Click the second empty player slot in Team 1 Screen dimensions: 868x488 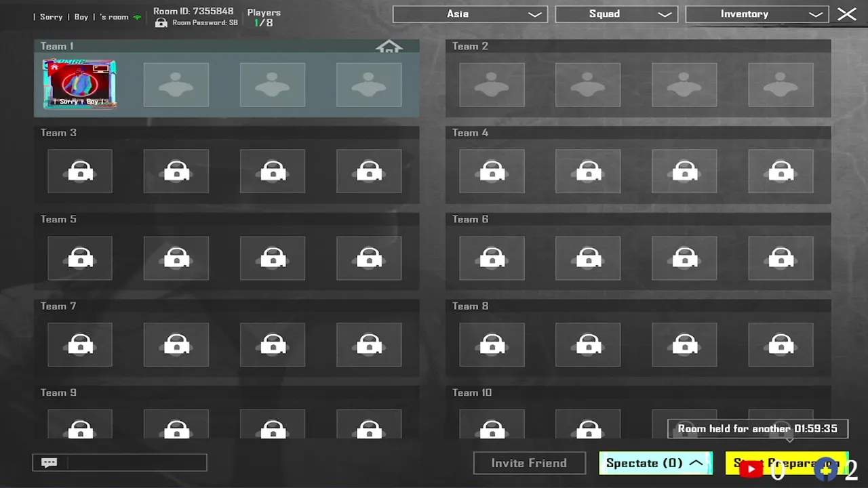tap(176, 85)
